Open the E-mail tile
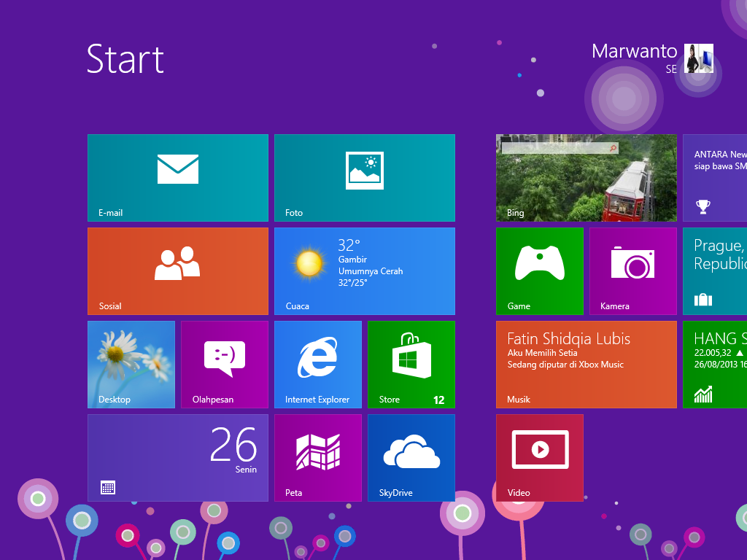Screen dimensions: 747x560 pos(178,178)
